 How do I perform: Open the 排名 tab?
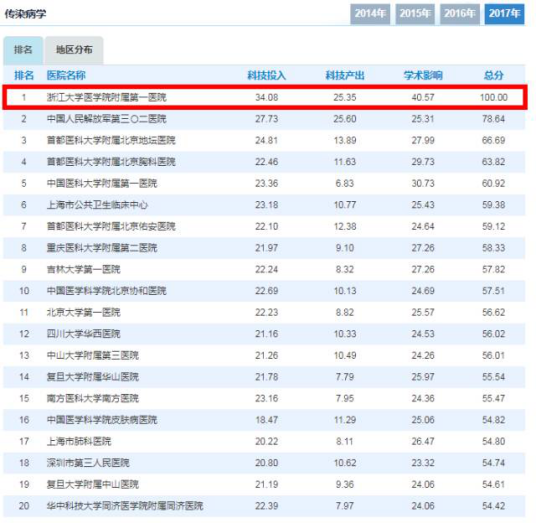(x=23, y=50)
